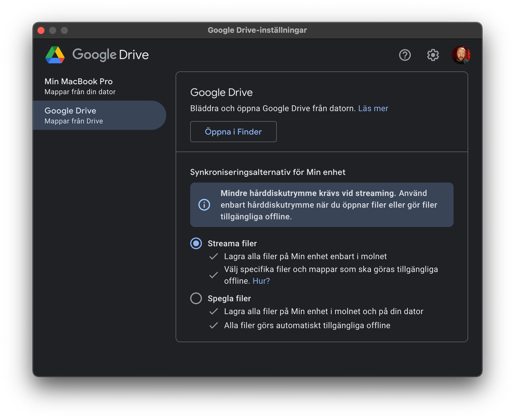This screenshot has height=420, width=515.
Task: Select the Google Drive sidebar item
Action: click(x=99, y=115)
